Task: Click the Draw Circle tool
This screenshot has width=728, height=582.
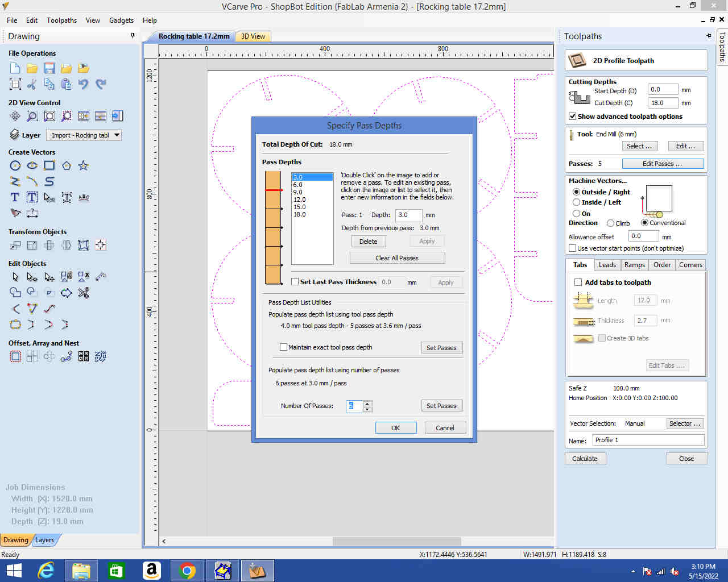Action: pyautogui.click(x=15, y=165)
